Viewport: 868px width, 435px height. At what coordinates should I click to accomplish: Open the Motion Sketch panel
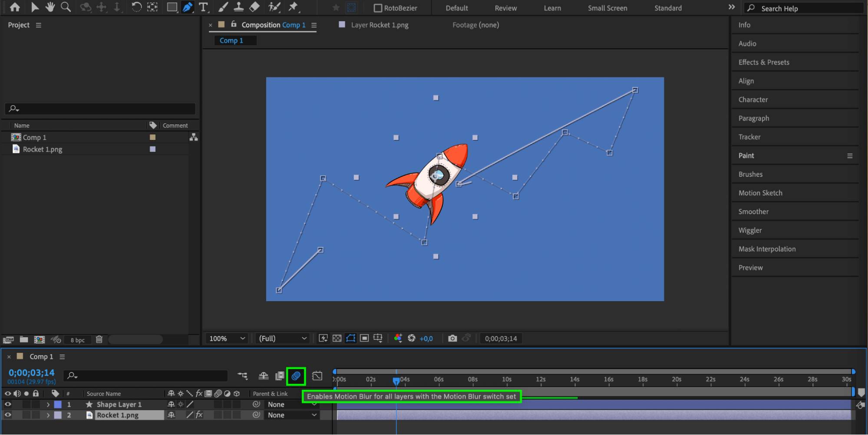(x=760, y=193)
